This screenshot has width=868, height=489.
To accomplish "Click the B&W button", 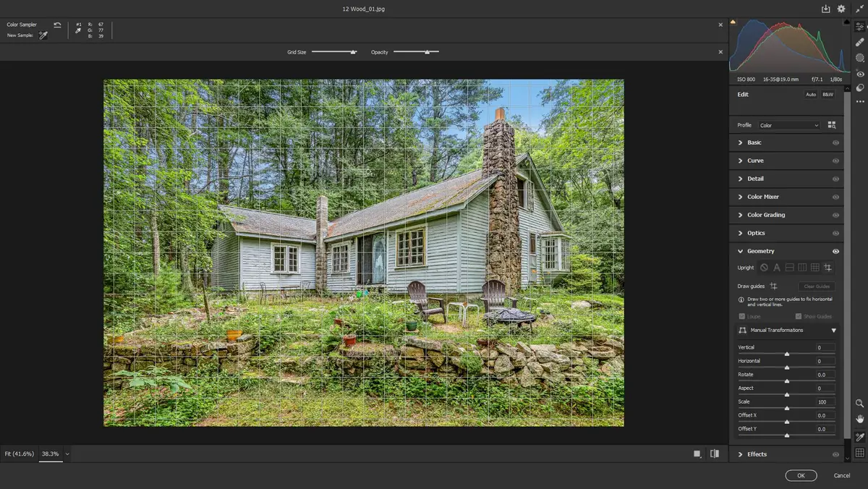I will (x=827, y=95).
